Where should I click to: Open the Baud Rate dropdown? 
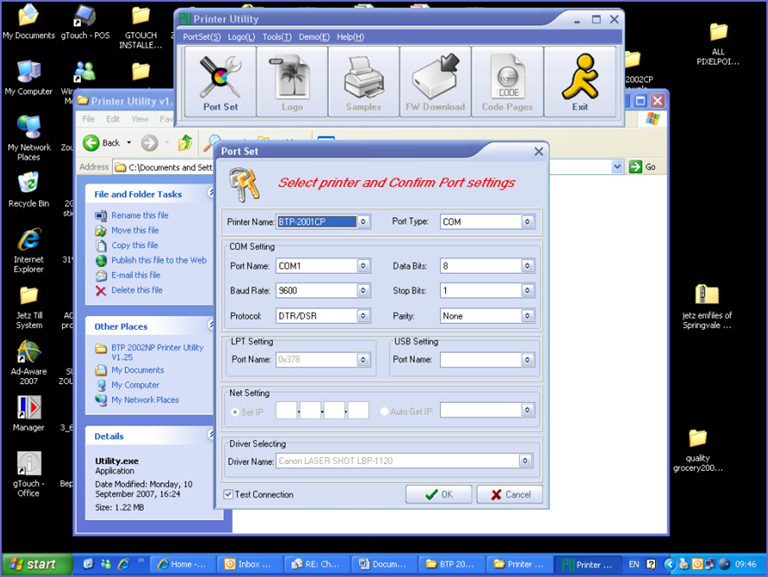363,291
